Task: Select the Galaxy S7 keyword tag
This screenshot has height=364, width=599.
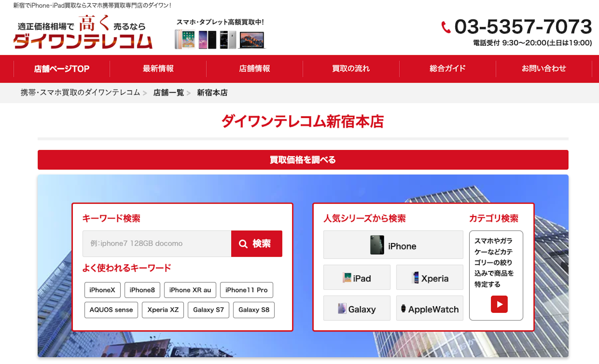Action: [208, 310]
